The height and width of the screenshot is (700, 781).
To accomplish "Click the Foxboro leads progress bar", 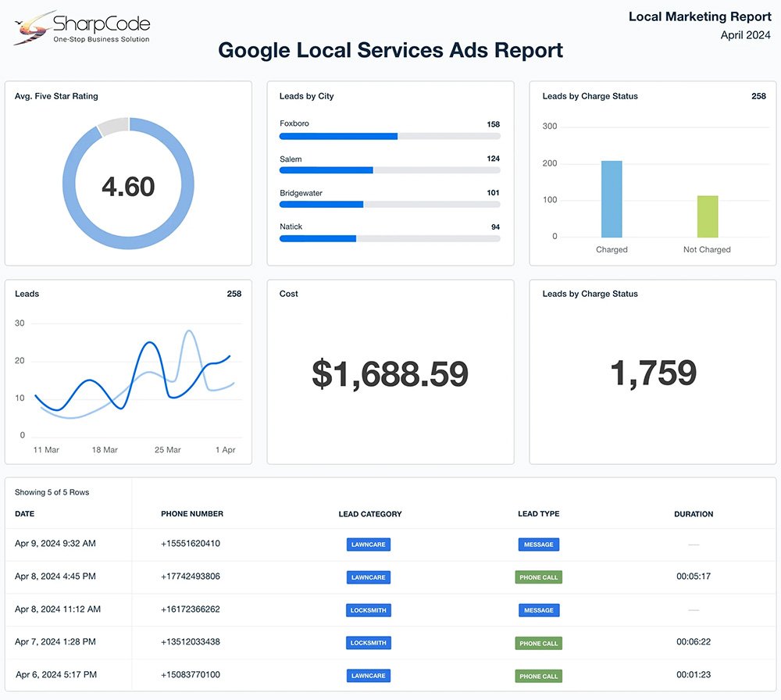I will [x=390, y=136].
